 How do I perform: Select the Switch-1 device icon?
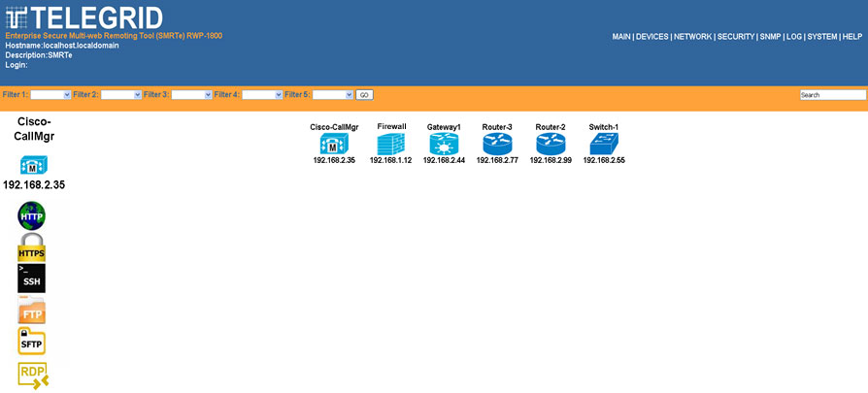[x=604, y=144]
